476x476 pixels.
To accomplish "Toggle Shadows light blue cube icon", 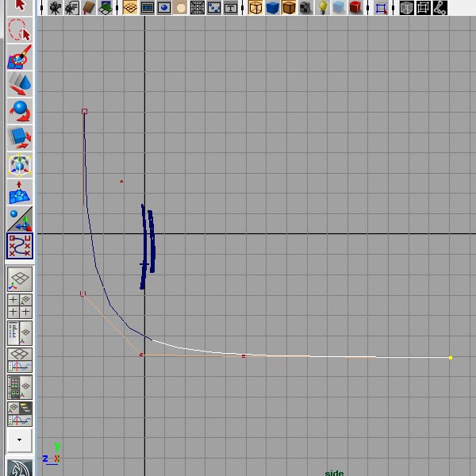I will click(339, 8).
